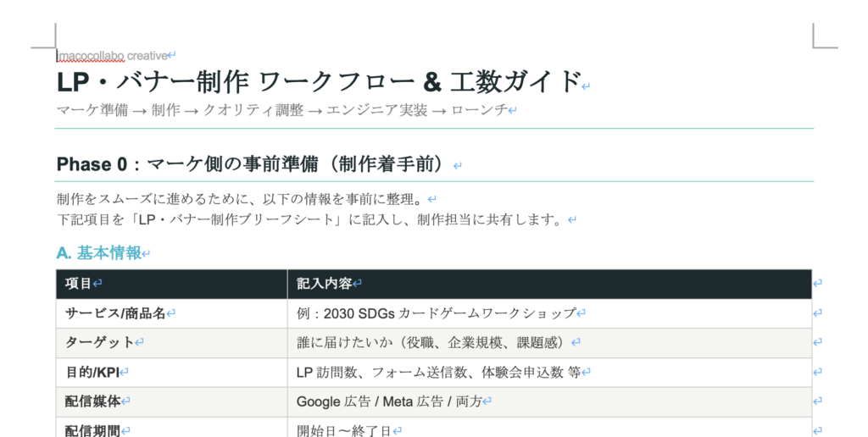This screenshot has width=868, height=437.
Task: Select the "サービス/商品名" table cell
Action: tap(114, 313)
